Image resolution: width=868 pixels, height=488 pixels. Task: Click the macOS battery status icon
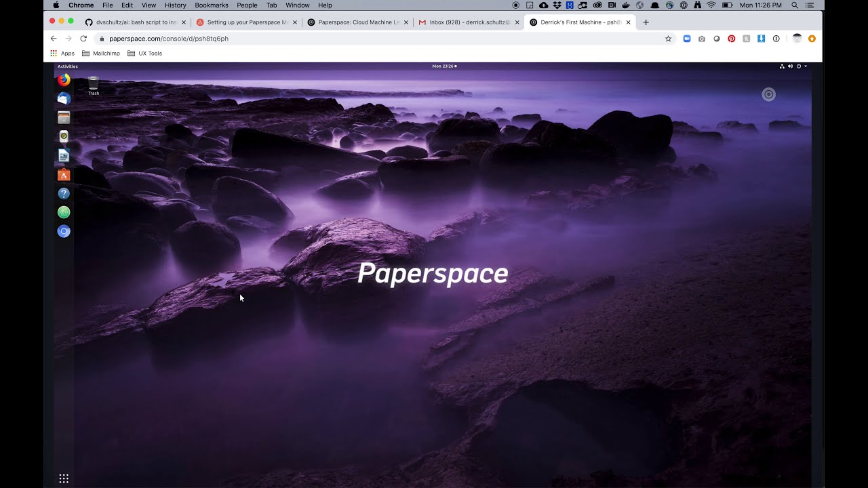click(x=728, y=5)
